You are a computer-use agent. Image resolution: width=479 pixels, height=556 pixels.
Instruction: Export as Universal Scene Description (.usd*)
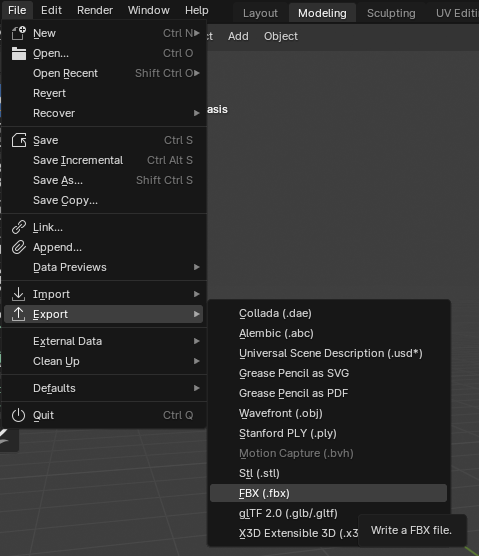click(328, 354)
